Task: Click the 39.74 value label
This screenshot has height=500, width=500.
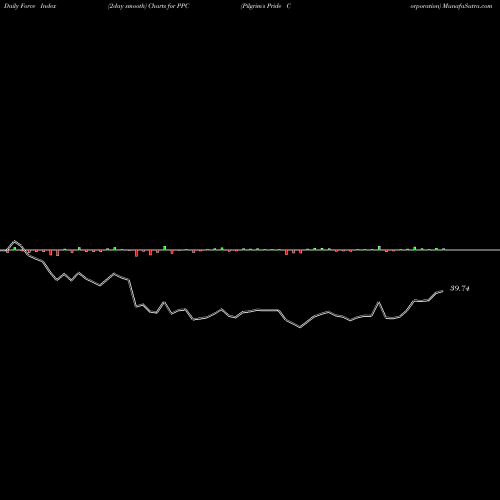Action: [460, 288]
